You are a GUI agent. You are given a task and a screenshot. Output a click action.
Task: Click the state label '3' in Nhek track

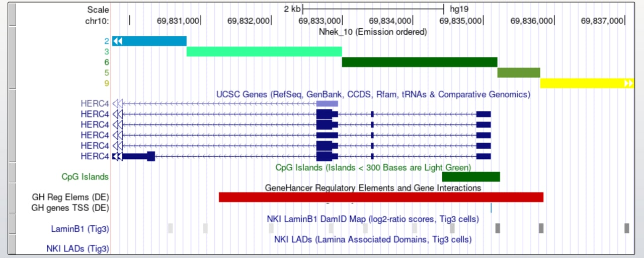(107, 52)
